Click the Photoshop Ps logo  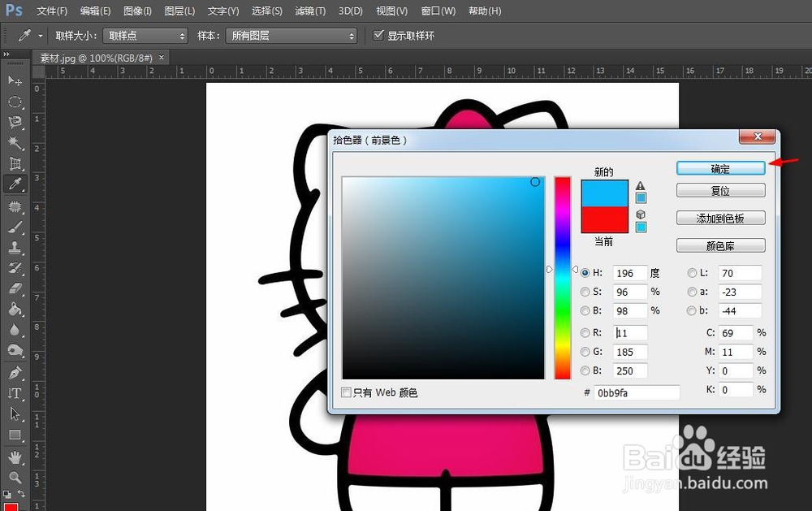(x=14, y=10)
